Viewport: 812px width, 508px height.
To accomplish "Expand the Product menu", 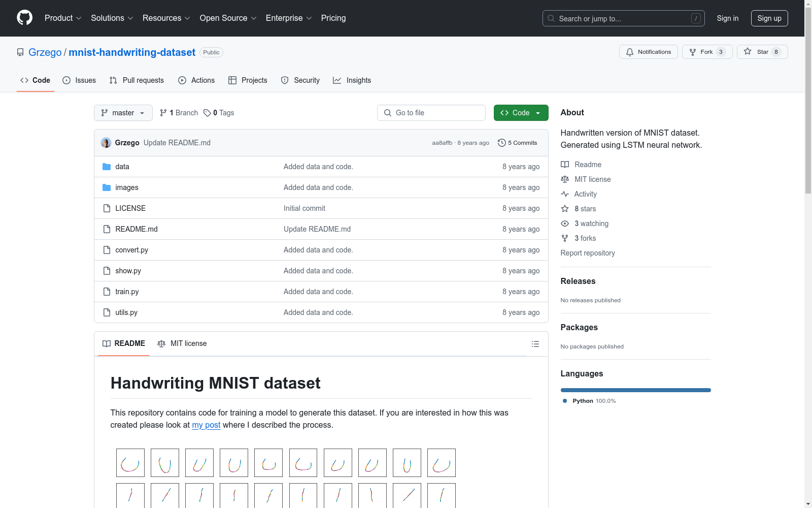I will tap(63, 18).
